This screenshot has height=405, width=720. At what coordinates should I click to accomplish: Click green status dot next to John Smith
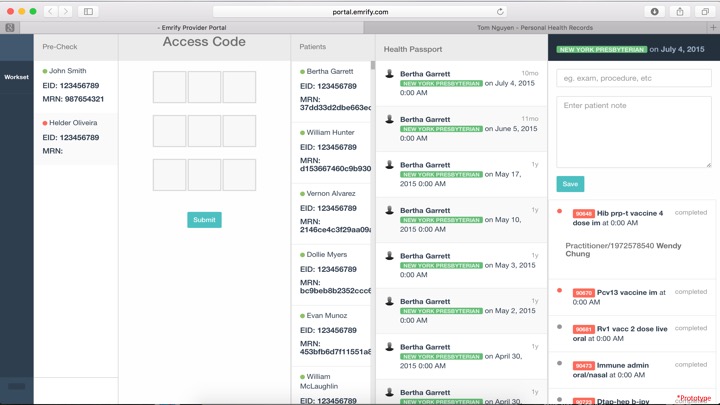coord(45,71)
